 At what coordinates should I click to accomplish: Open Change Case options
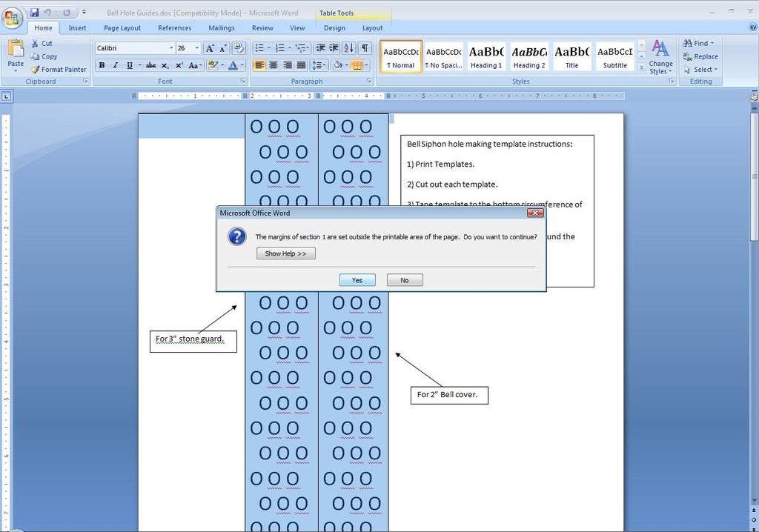194,65
